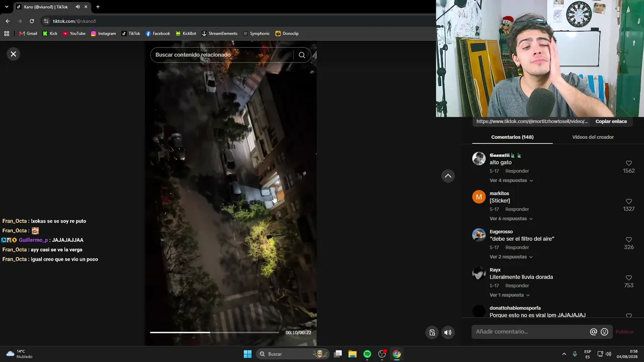Open the weather widget showing 14°C Nublado
This screenshot has width=644, height=362.
(20, 354)
